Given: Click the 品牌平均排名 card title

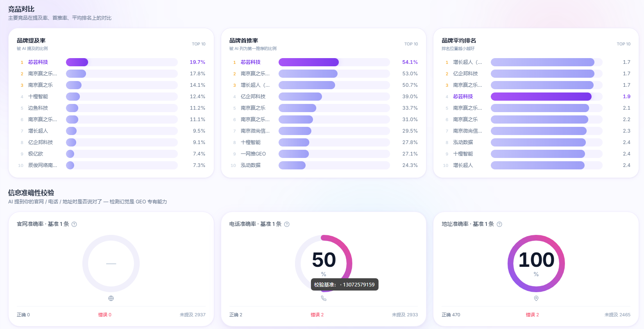Looking at the screenshot, I should click(459, 41).
